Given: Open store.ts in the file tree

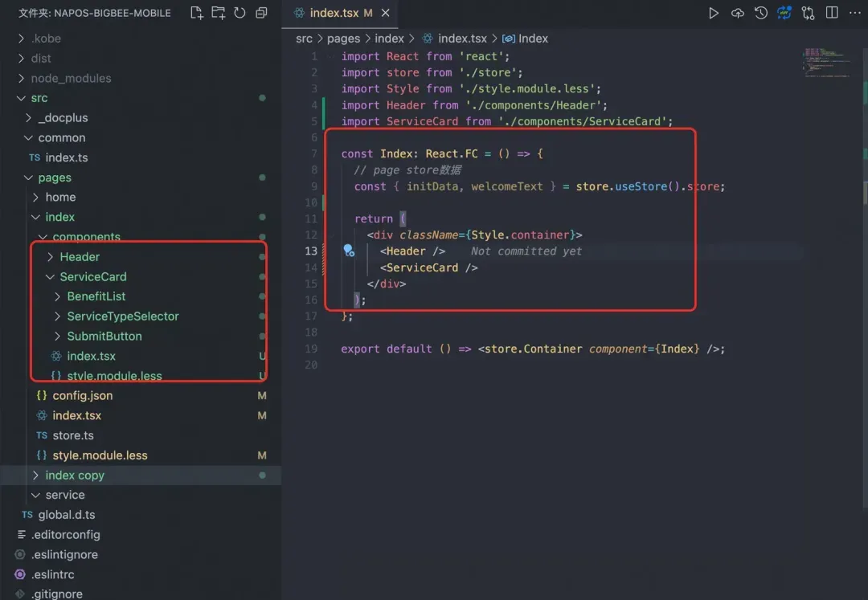Looking at the screenshot, I should point(72,435).
